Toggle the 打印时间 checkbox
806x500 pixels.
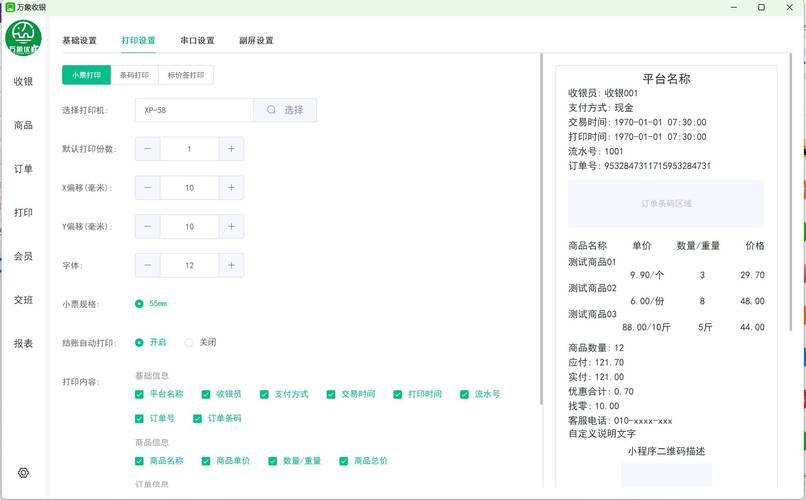click(x=397, y=394)
